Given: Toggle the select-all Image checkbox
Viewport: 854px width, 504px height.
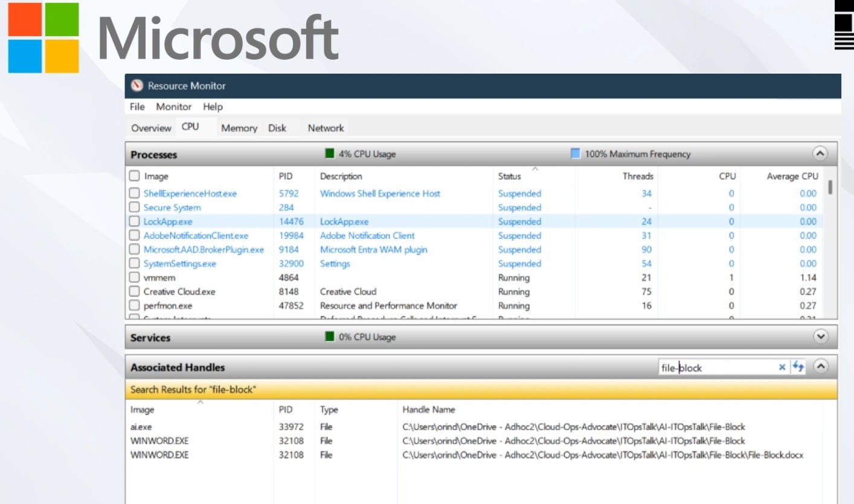Looking at the screenshot, I should click(135, 176).
